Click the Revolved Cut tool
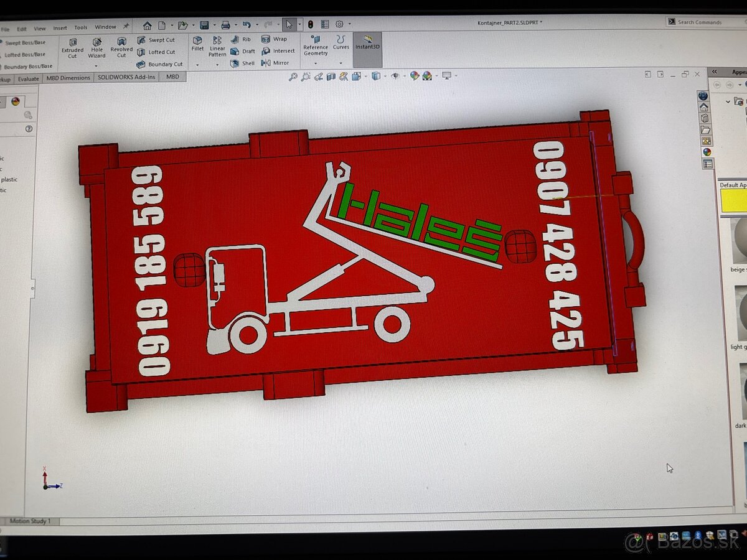 point(121,47)
